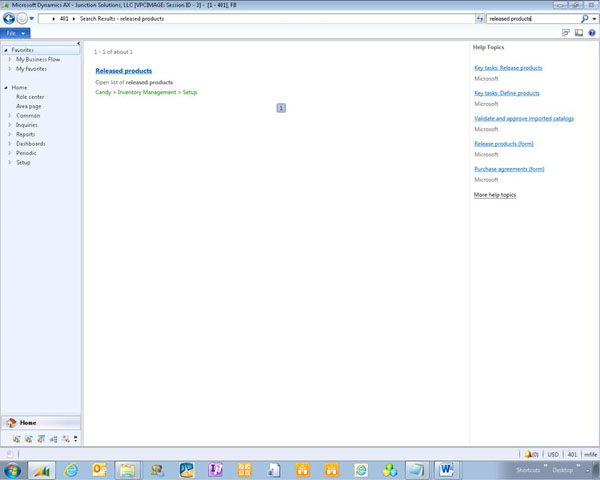Open the navigation history dropdown arrow

(31, 18)
